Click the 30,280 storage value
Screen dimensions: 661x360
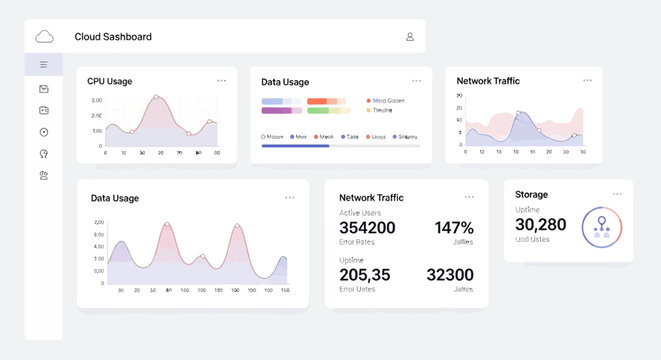(x=540, y=225)
